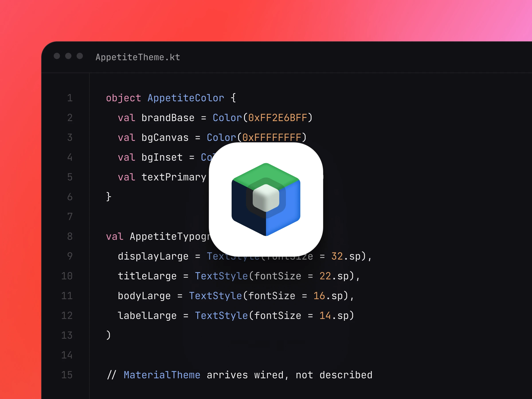This screenshot has height=399, width=532.
Task: Click closing parenthesis on line 13
Action: click(108, 335)
